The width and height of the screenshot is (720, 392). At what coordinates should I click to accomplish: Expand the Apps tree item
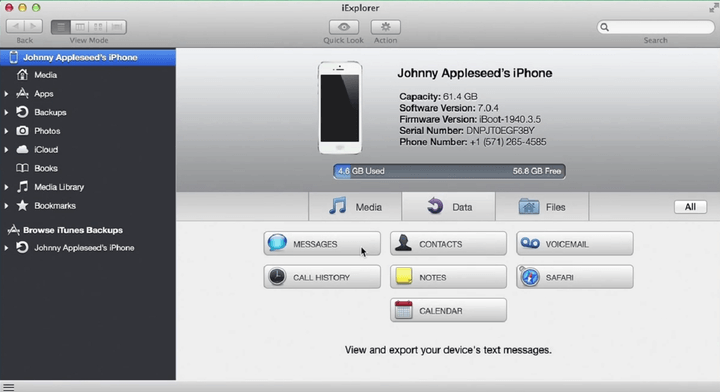[6, 94]
